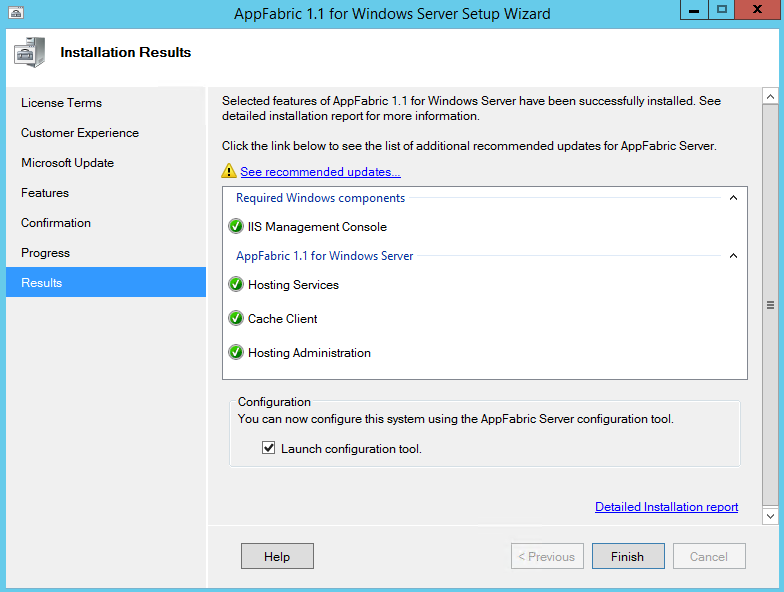Collapse Required Windows components section

pos(733,198)
